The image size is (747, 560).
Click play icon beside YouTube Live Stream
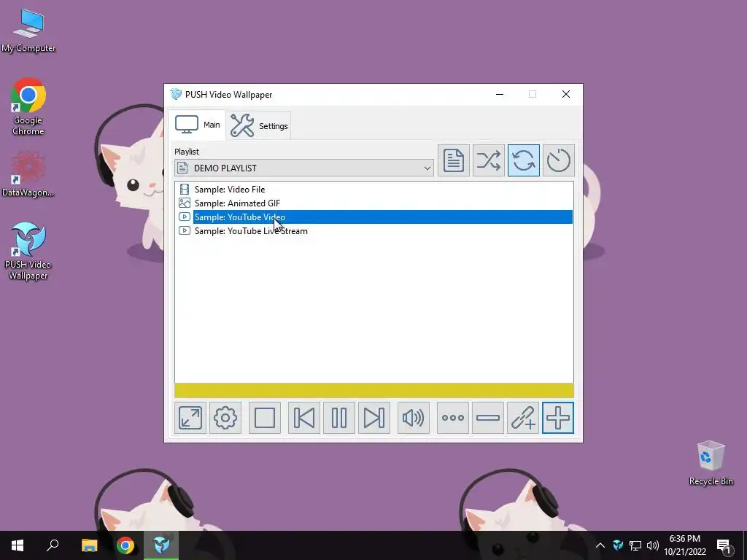click(x=185, y=231)
